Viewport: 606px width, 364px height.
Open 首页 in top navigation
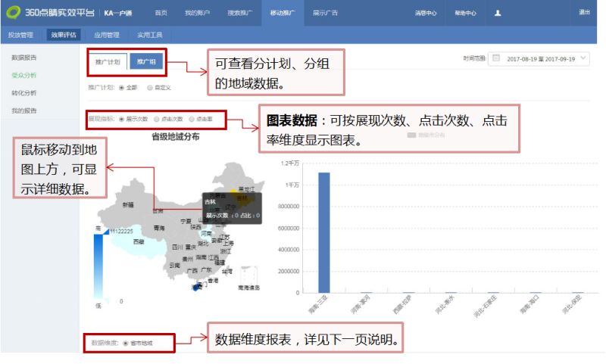161,13
